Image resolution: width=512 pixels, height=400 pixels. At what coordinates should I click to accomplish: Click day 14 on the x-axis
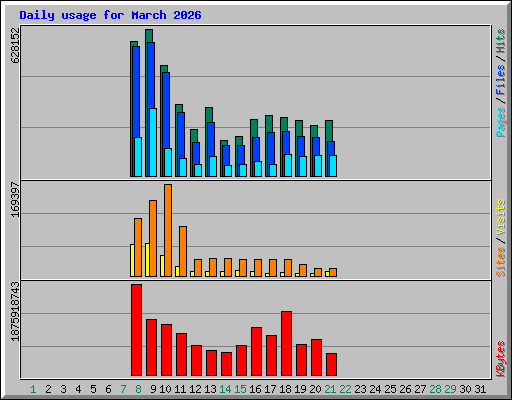point(225,389)
